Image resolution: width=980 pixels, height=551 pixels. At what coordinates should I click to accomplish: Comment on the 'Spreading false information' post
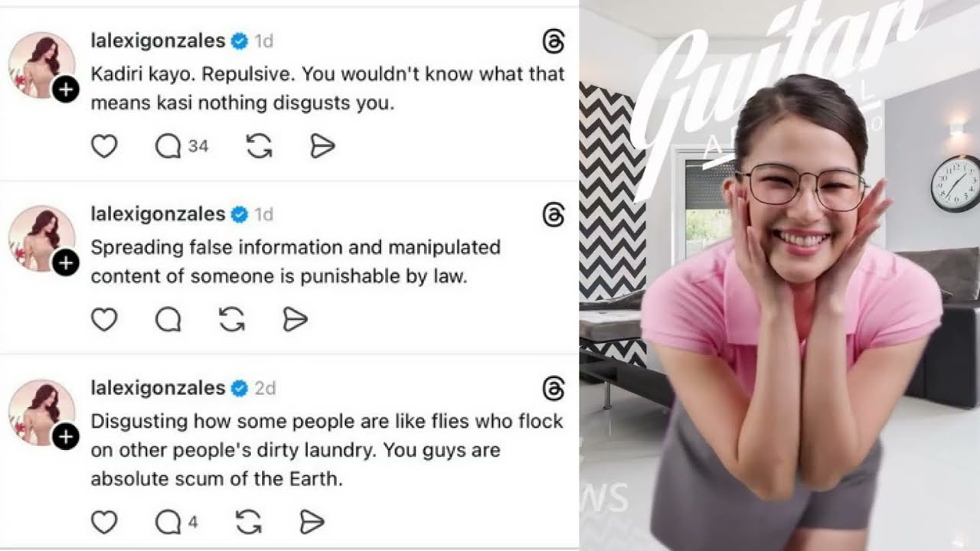(x=168, y=320)
